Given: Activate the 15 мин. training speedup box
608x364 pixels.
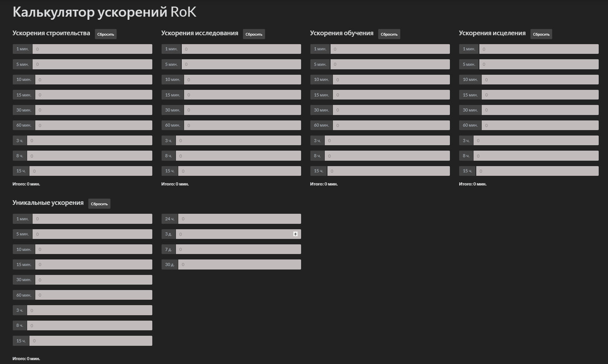Looking at the screenshot, I should pyautogui.click(x=391, y=95).
